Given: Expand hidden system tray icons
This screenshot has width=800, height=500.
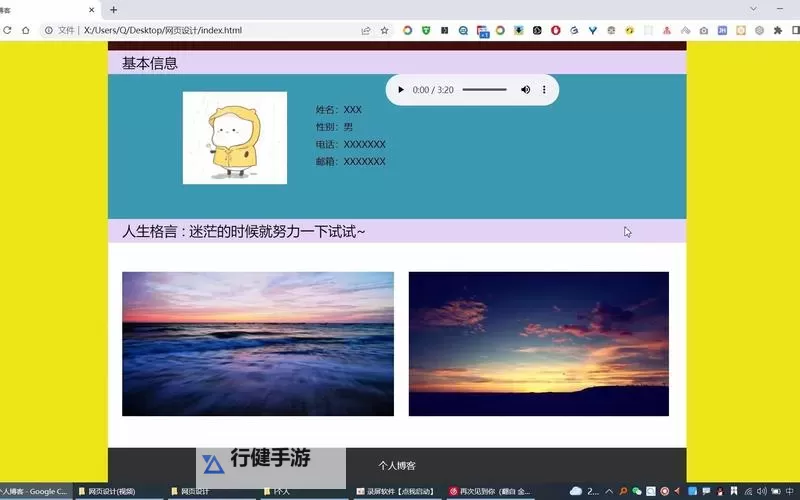Looking at the screenshot, I should [609, 491].
